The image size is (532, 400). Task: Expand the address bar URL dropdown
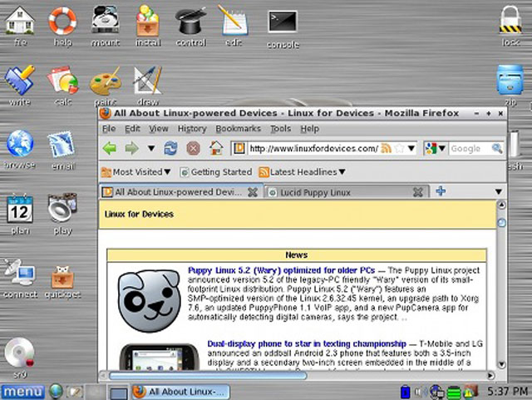tap(411, 148)
